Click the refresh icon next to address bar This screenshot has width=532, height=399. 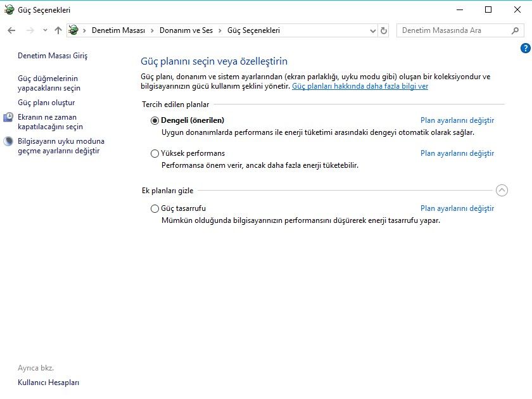pyautogui.click(x=385, y=30)
